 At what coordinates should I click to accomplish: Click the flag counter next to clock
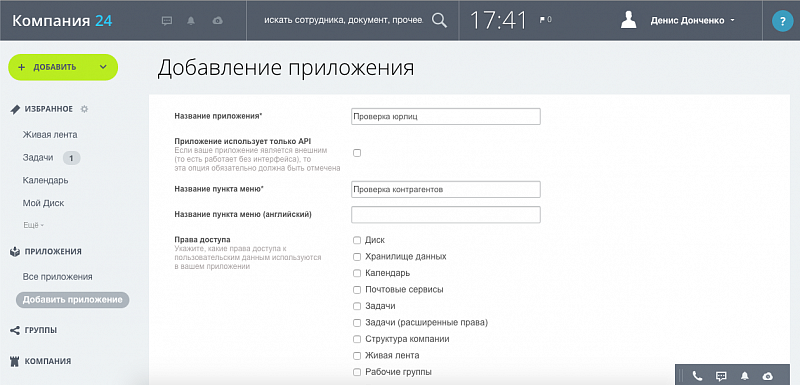click(x=545, y=20)
